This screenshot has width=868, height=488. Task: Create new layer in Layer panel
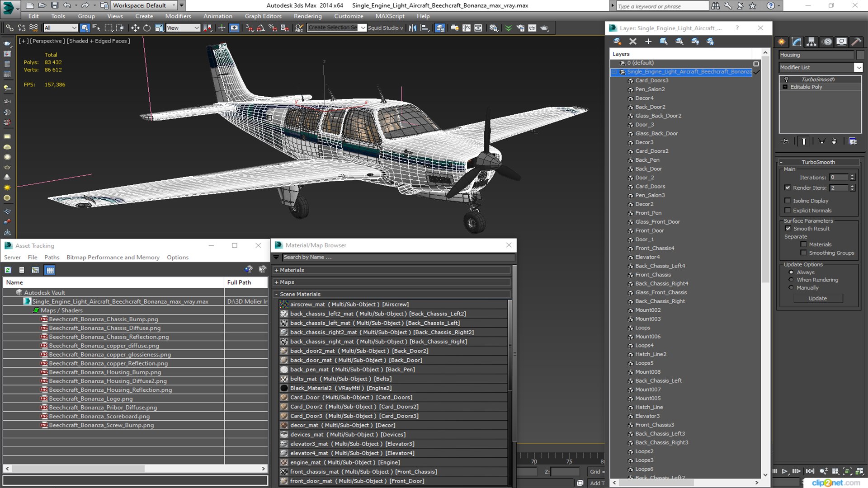pos(617,41)
